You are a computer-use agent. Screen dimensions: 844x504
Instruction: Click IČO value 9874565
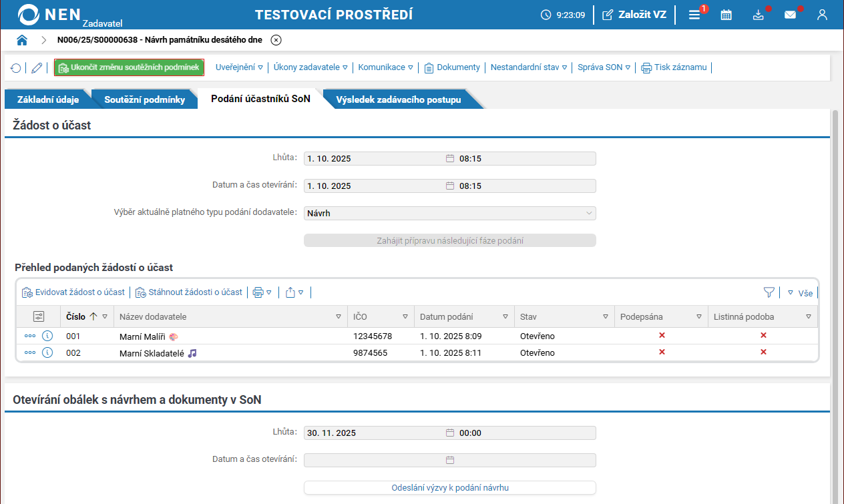pyautogui.click(x=370, y=353)
